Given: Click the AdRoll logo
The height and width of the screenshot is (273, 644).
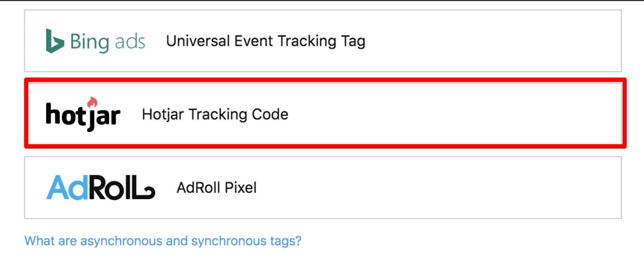Looking at the screenshot, I should (x=101, y=187).
